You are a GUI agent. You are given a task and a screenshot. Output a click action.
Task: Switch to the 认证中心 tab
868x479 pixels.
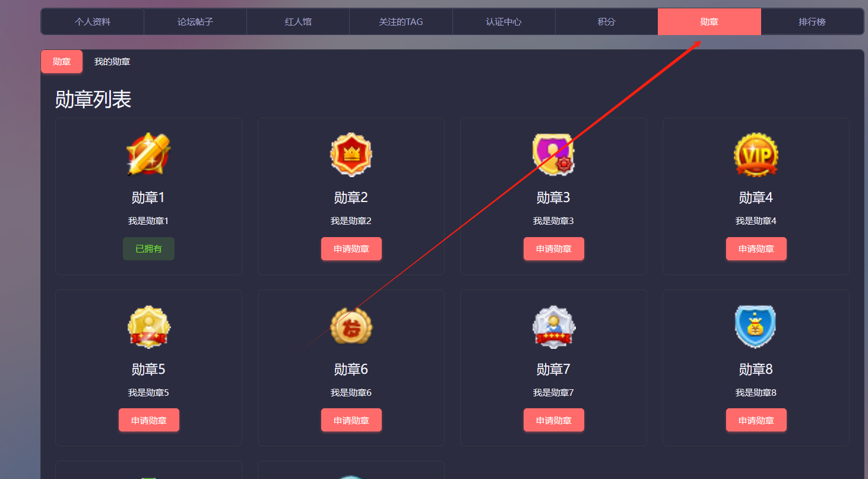(x=503, y=22)
